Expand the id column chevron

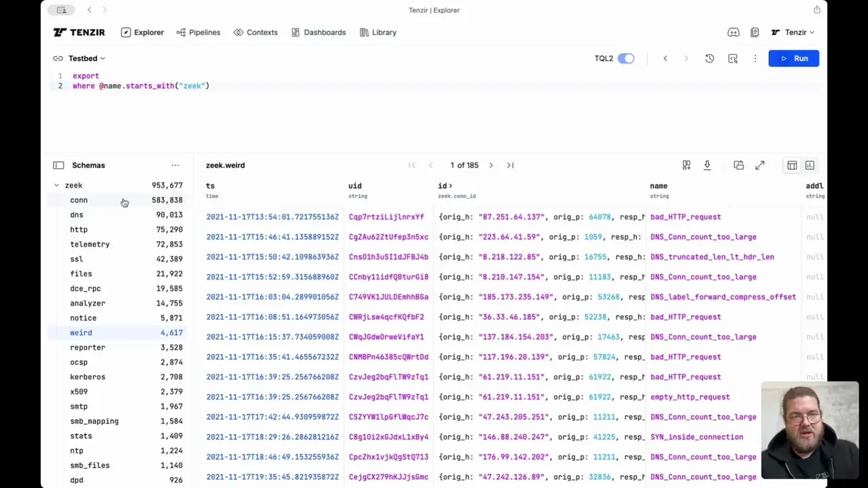450,186
